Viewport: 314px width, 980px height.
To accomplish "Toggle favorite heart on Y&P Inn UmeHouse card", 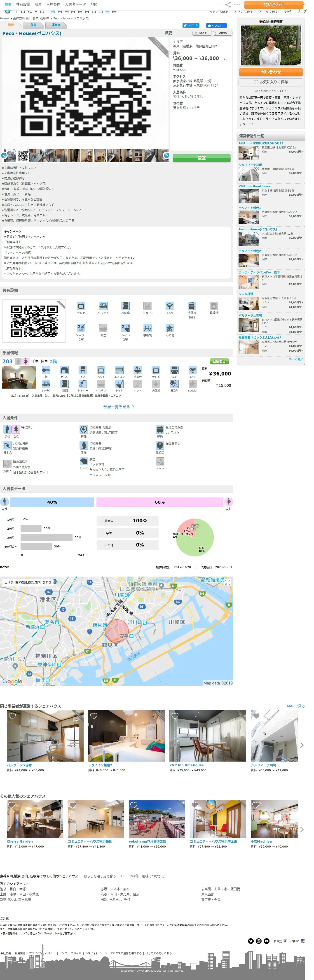I will pyautogui.click(x=175, y=716).
